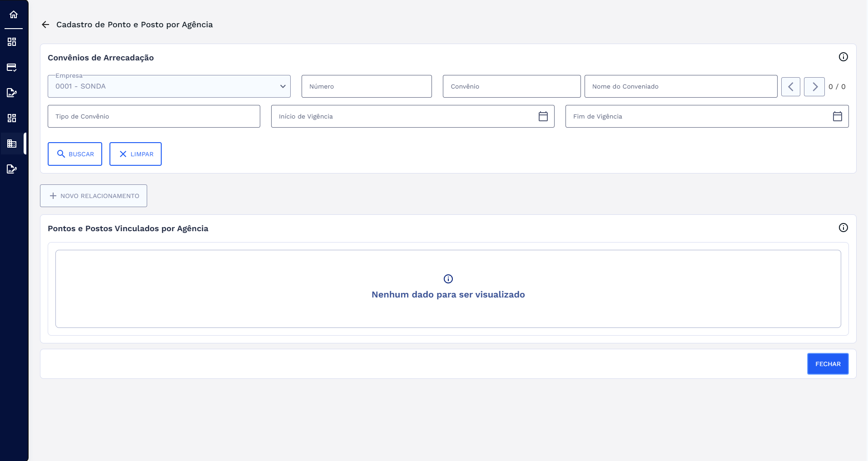Go to home via sidebar house icon
The width and height of the screenshot is (868, 461).
14,15
